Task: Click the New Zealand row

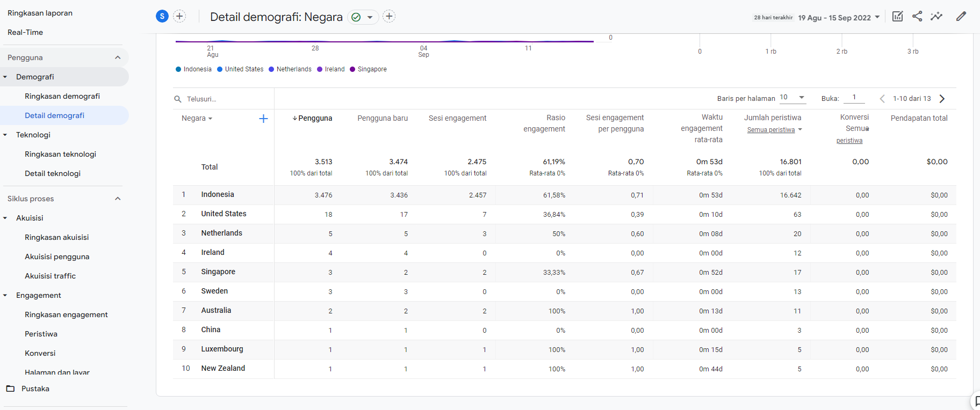Action: click(564, 369)
